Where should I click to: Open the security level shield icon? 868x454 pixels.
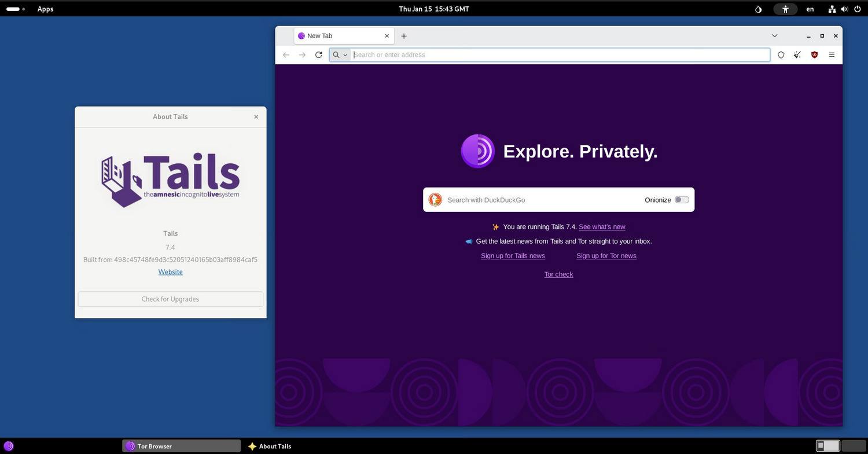[x=781, y=55]
